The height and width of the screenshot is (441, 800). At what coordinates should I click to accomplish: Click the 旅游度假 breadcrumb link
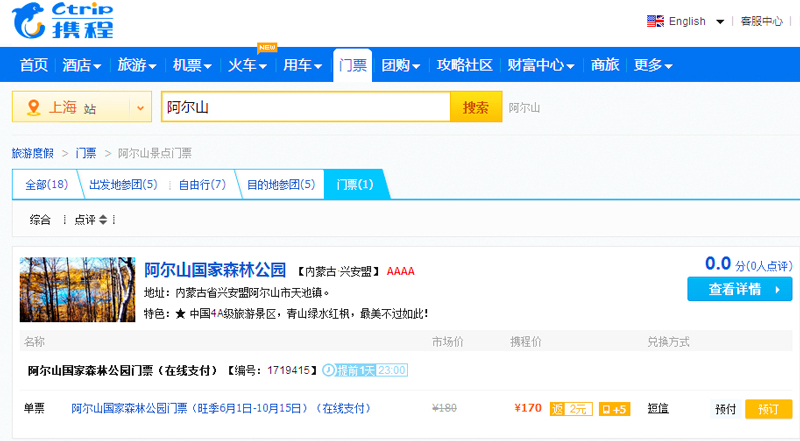pos(33,153)
